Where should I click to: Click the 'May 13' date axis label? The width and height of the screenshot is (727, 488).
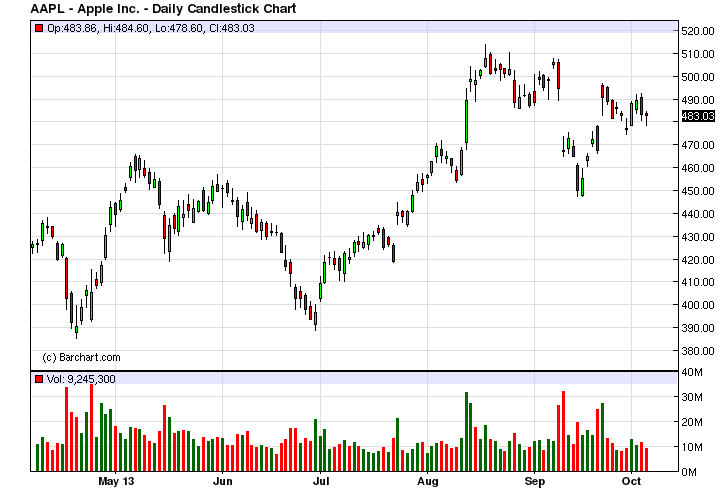pos(116,482)
